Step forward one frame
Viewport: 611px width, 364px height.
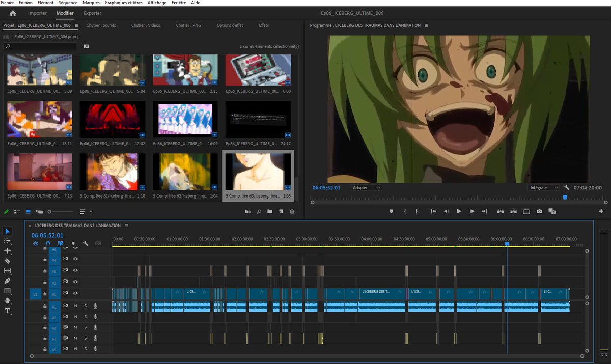[x=472, y=211]
